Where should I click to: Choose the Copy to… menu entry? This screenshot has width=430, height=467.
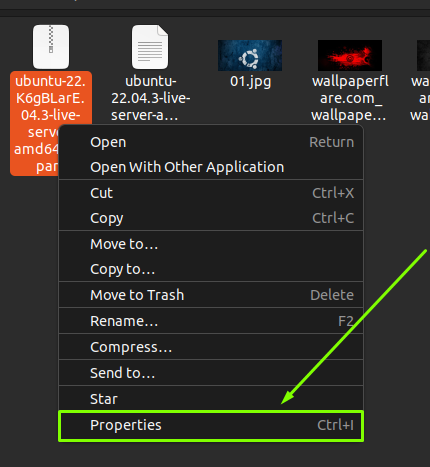pyautogui.click(x=211, y=269)
